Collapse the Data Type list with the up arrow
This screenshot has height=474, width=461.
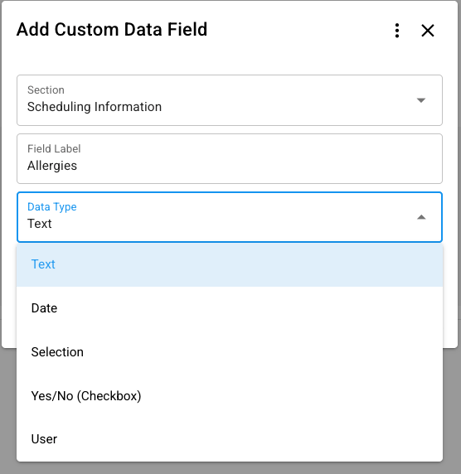(421, 217)
